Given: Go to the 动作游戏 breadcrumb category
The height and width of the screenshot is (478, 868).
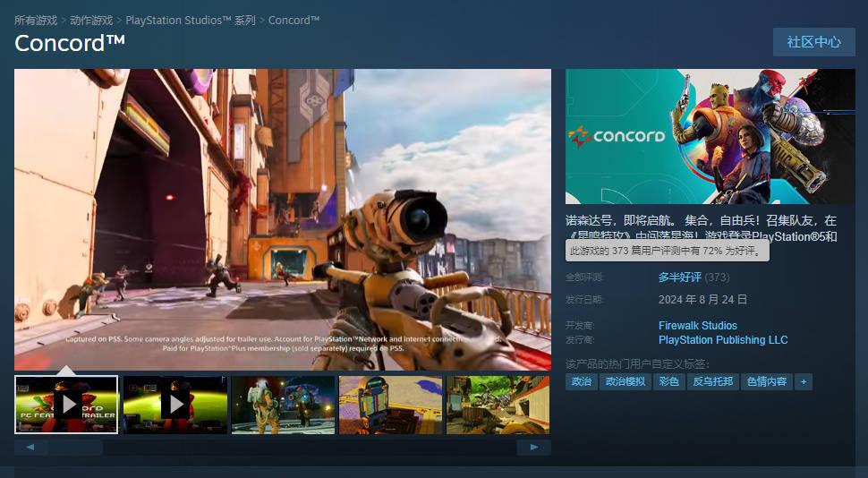Looking at the screenshot, I should click(91, 21).
